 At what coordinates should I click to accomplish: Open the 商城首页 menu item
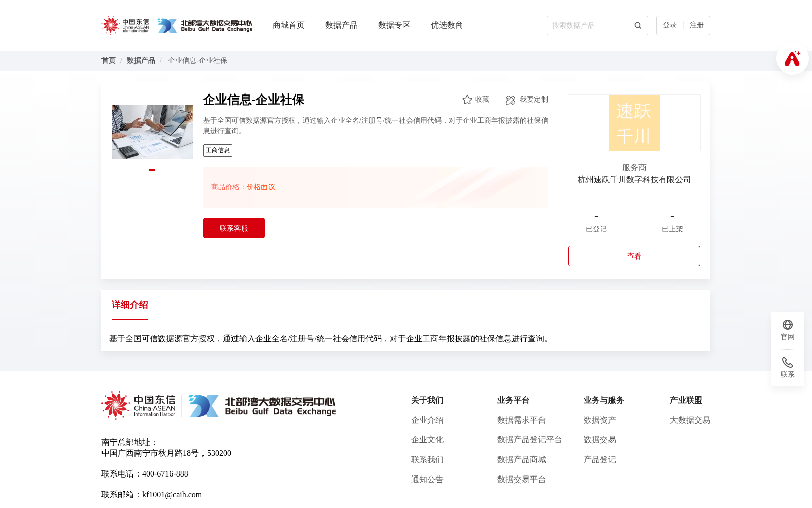pos(289,25)
